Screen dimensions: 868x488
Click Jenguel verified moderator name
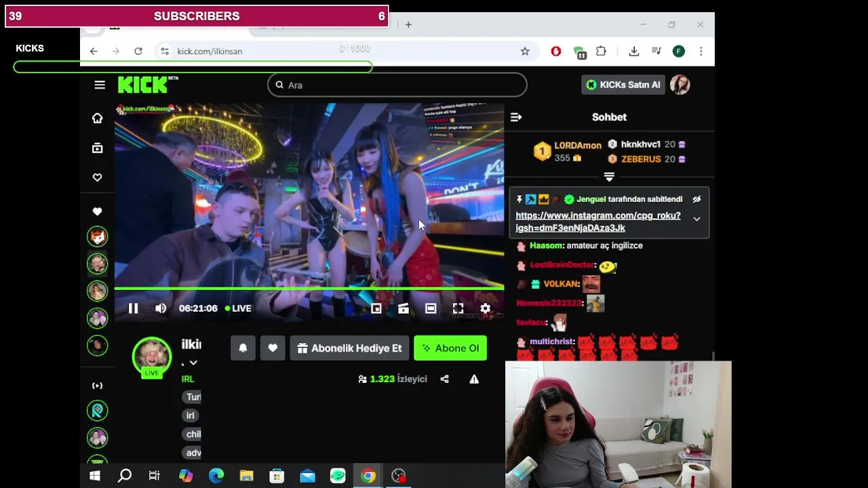591,199
